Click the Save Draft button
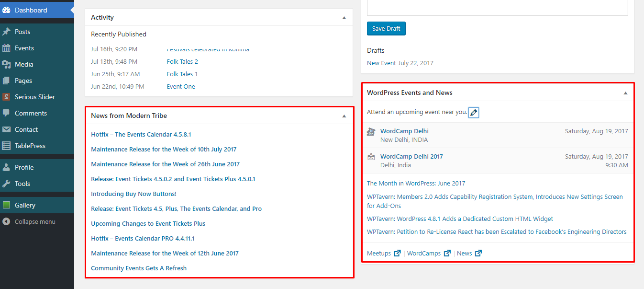The width and height of the screenshot is (644, 289). point(386,28)
